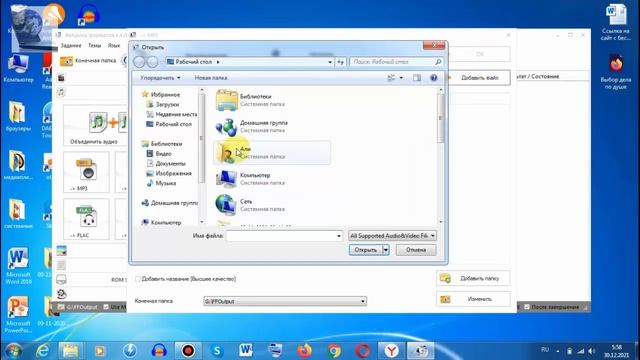The image size is (640, 360).
Task: Toggle the Use M... checkbox in the status bar
Action: (x=106, y=307)
